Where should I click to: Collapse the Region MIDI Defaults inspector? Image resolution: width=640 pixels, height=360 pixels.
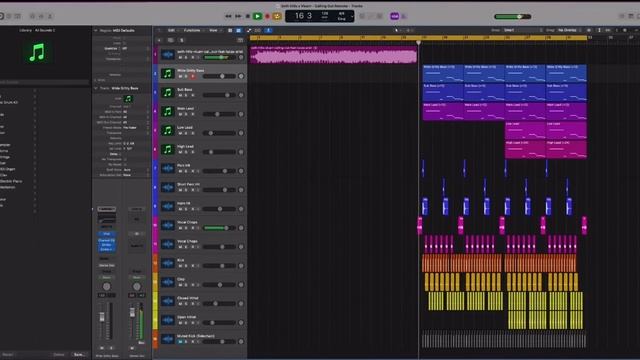click(96, 31)
